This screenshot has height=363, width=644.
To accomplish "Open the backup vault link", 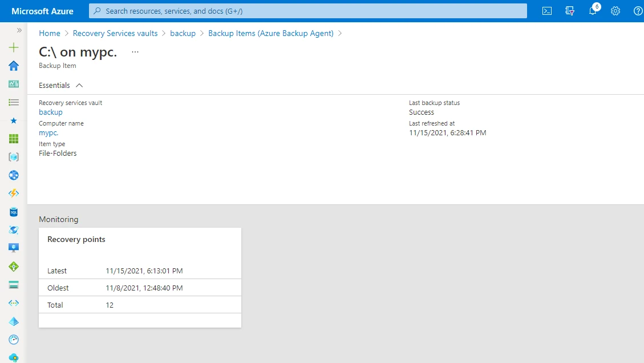I will 50,112.
